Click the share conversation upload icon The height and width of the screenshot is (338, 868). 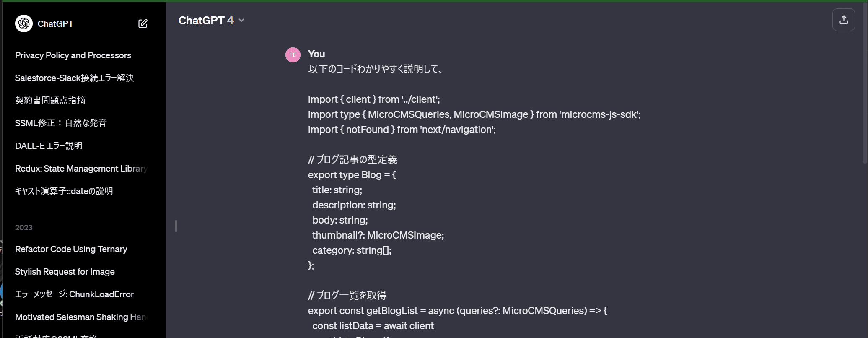[x=844, y=20]
